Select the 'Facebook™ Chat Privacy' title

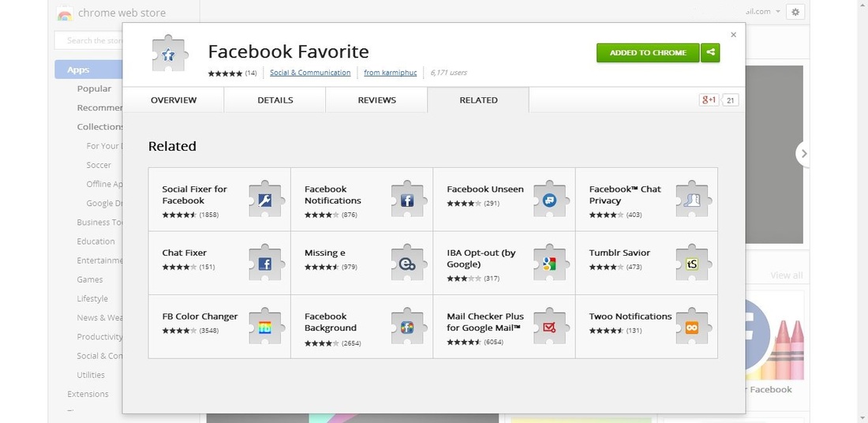625,195
